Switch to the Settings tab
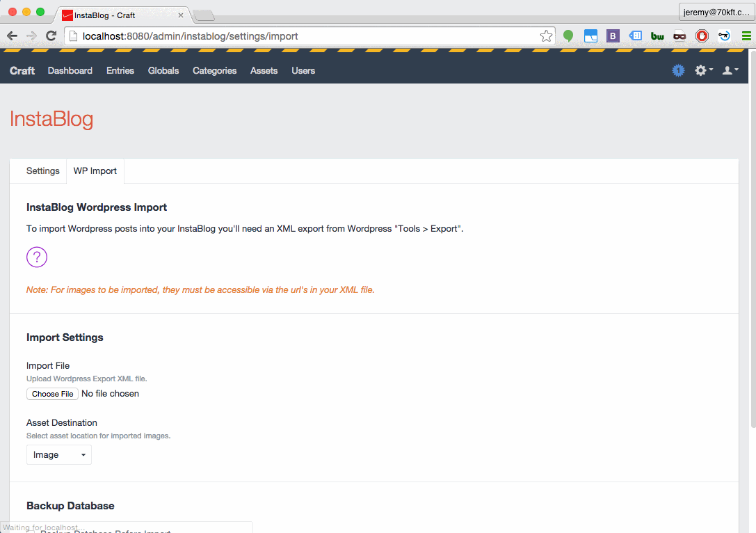 click(x=43, y=170)
